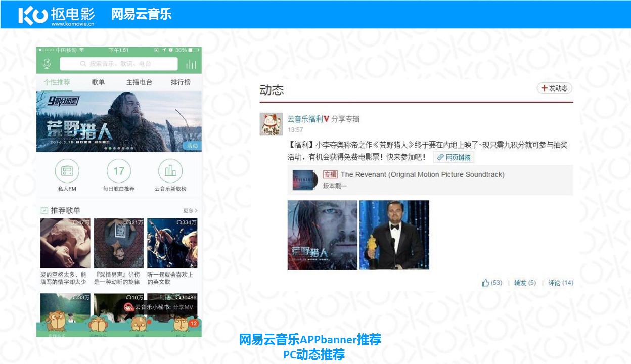Viewport: 631px width, 364px height.
Task: Tap the search music, lyrics, radio field
Action: 119,64
